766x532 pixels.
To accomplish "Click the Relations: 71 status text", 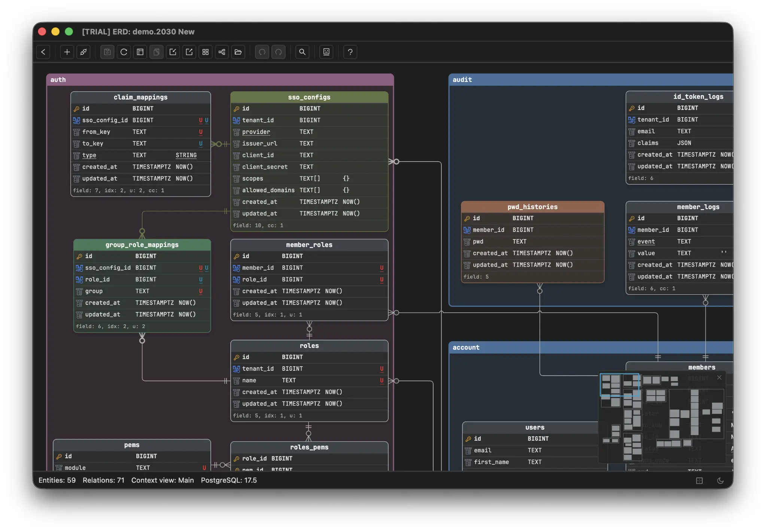I will [104, 481].
